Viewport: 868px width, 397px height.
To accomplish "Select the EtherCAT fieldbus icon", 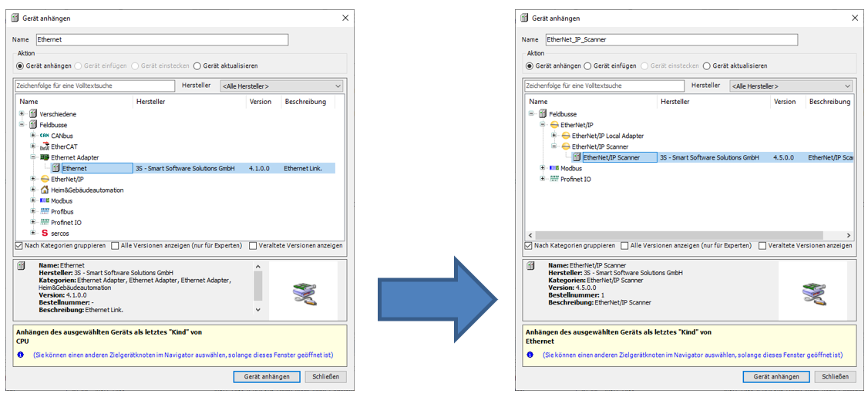I will click(44, 146).
